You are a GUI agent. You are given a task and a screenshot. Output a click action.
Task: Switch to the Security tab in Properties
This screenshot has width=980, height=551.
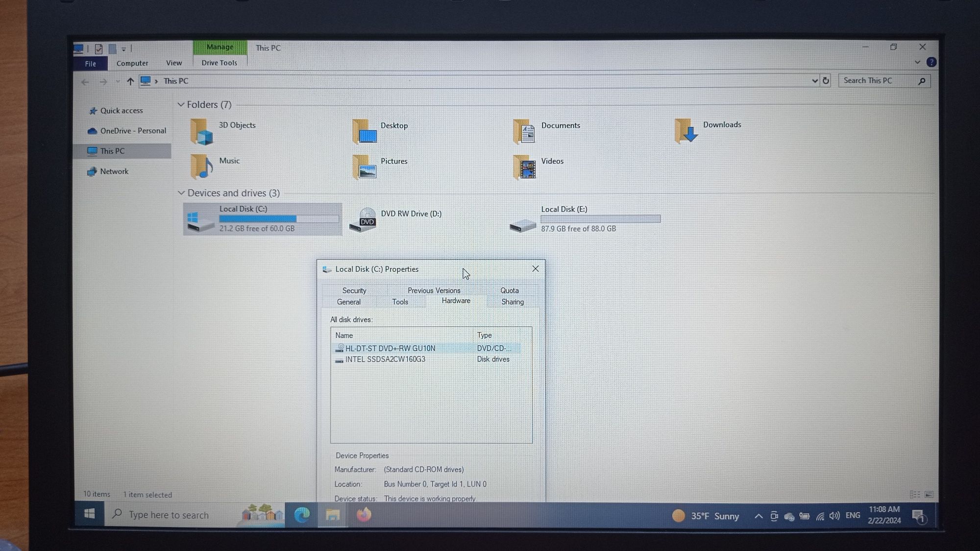pos(354,290)
